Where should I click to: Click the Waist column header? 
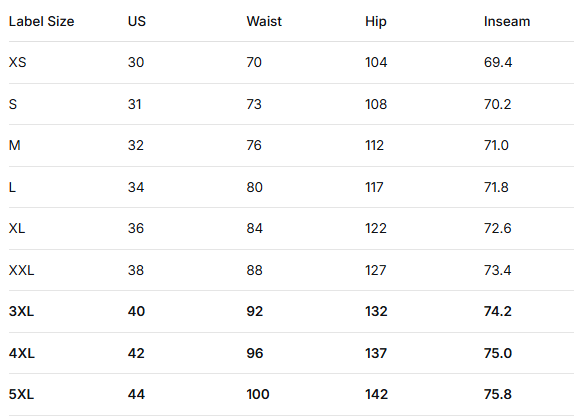click(x=264, y=21)
